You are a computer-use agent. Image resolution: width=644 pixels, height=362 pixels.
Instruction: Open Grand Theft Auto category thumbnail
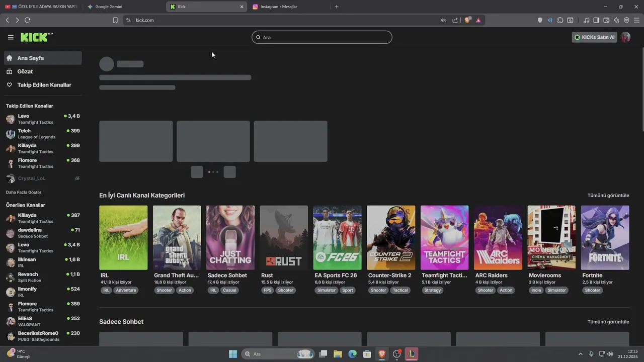click(x=177, y=237)
